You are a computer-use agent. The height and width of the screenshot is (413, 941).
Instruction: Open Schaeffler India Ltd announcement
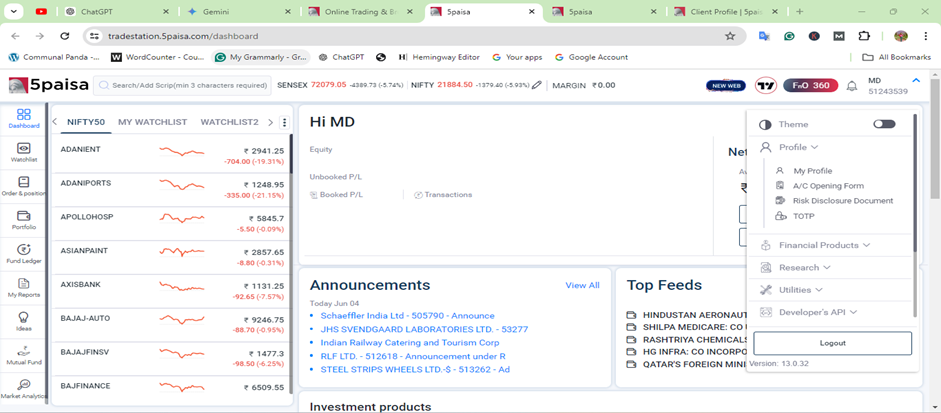pyautogui.click(x=407, y=316)
